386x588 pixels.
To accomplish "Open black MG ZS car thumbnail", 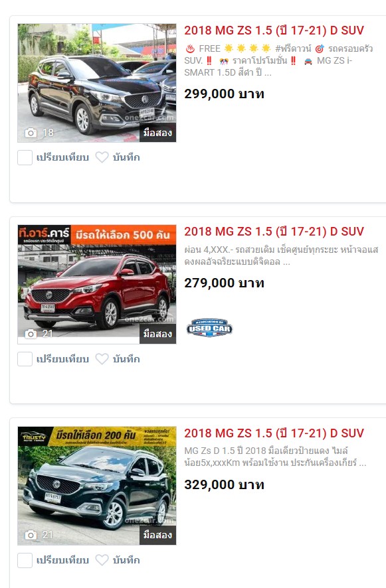I will pyautogui.click(x=97, y=83).
